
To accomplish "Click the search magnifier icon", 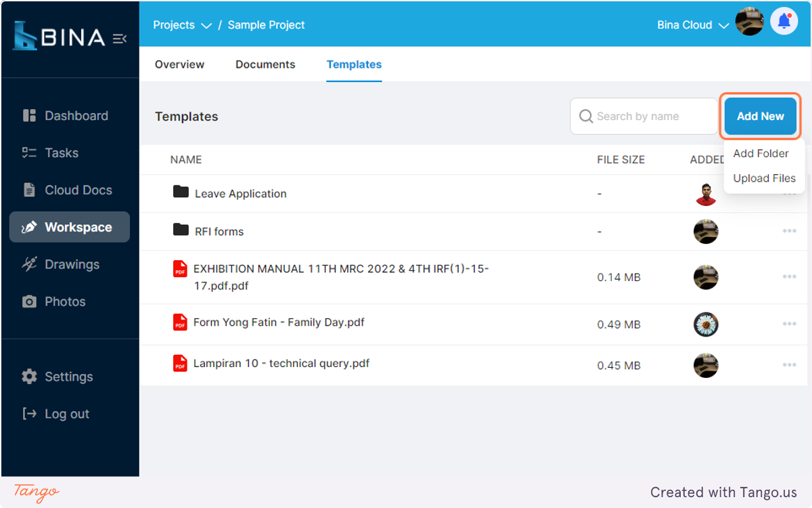I will coord(586,117).
